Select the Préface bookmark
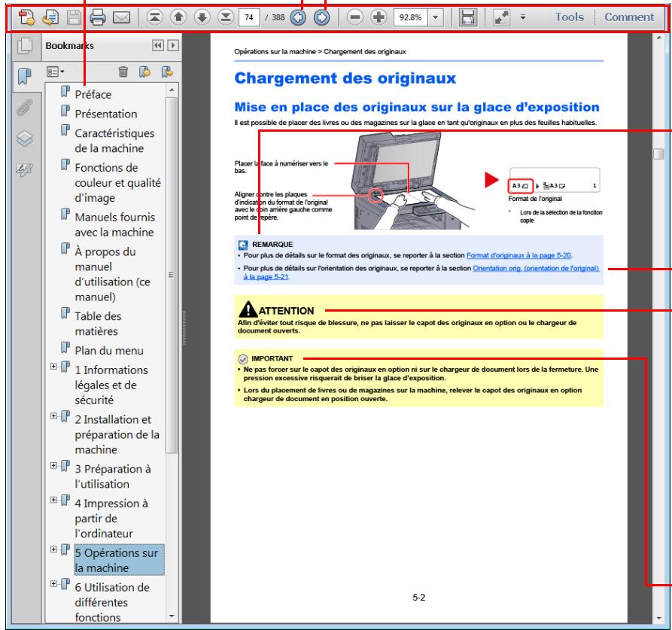Image resolution: width=672 pixels, height=630 pixels. (93, 94)
